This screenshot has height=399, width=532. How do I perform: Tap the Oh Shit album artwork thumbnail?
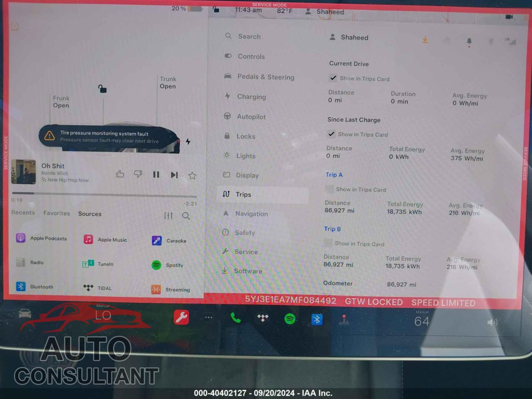tap(24, 172)
